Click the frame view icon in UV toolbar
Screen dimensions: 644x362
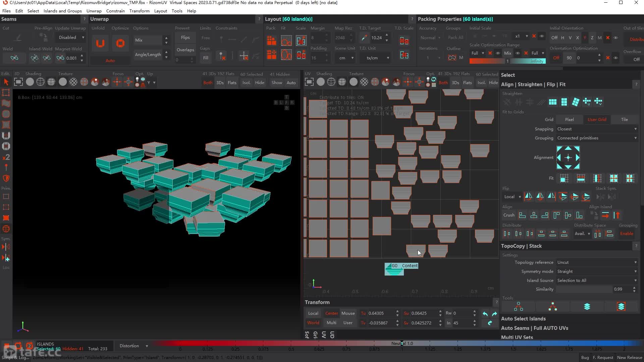point(309,82)
